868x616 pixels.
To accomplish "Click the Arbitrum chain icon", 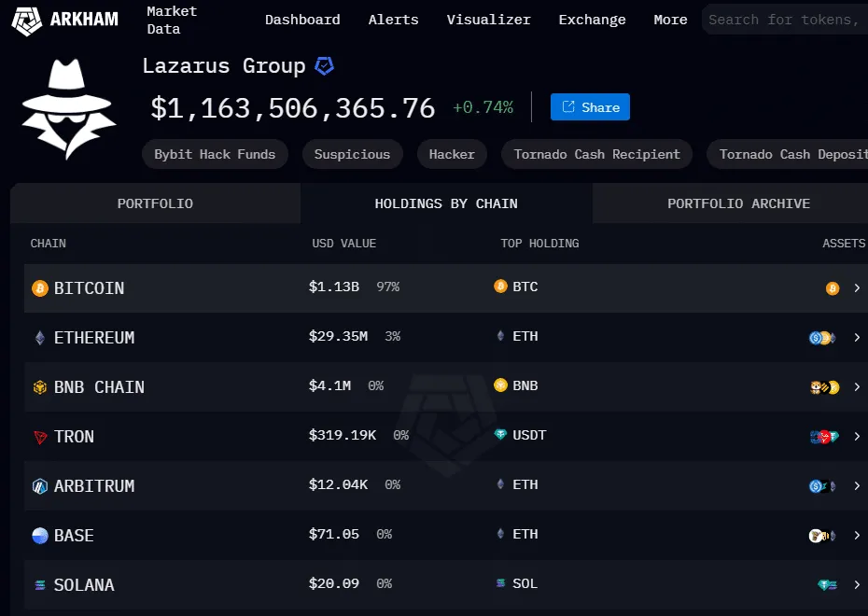I will [x=40, y=486].
